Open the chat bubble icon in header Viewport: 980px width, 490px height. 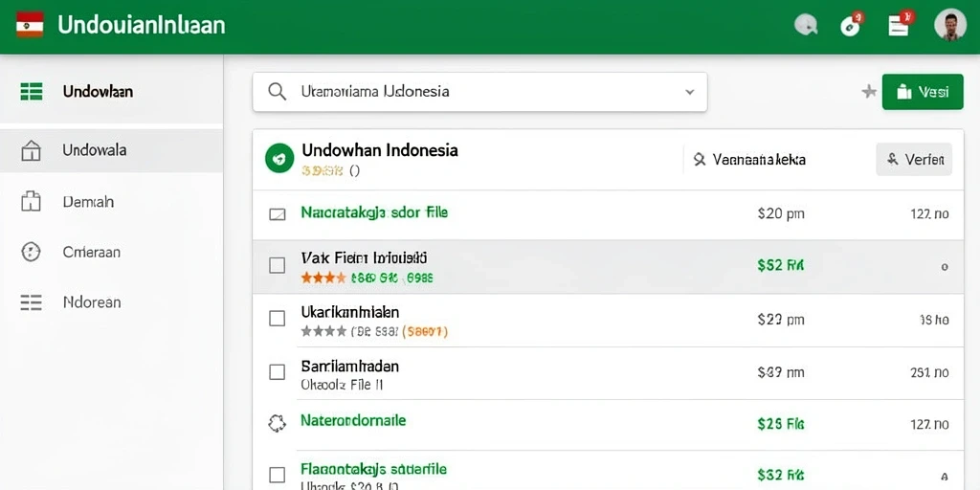click(806, 25)
